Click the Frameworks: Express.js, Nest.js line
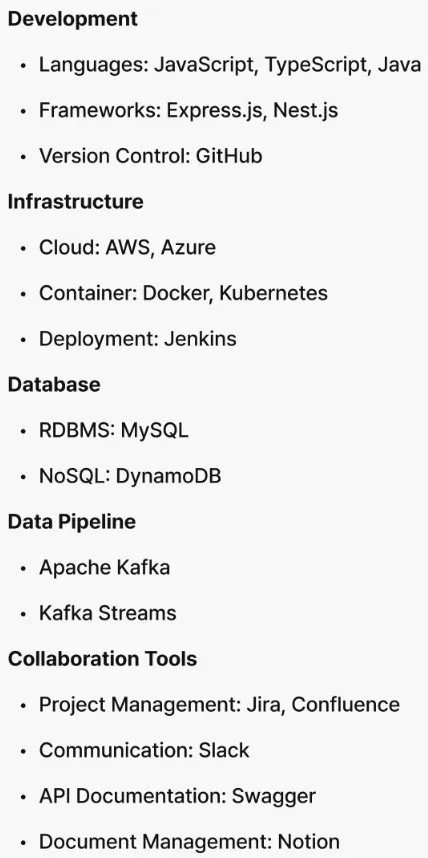This screenshot has width=428, height=858. click(x=188, y=111)
